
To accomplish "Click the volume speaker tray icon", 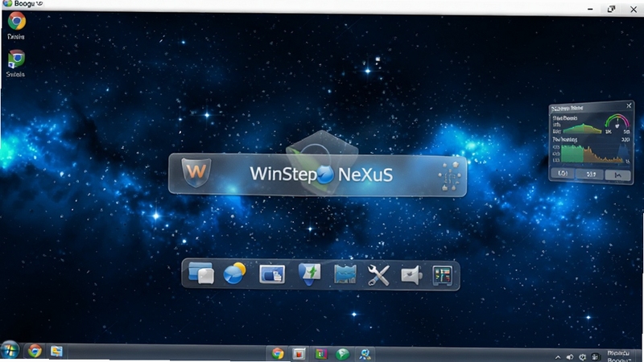I will point(570,357).
